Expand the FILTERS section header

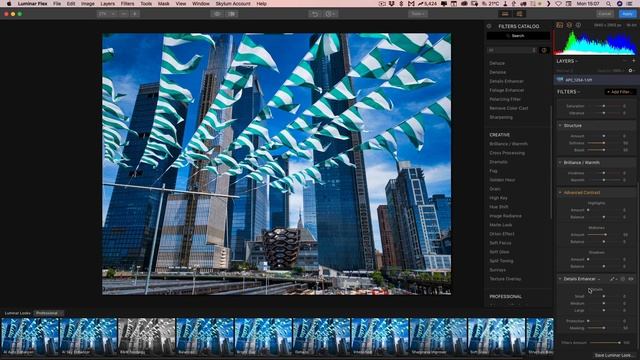(x=569, y=92)
